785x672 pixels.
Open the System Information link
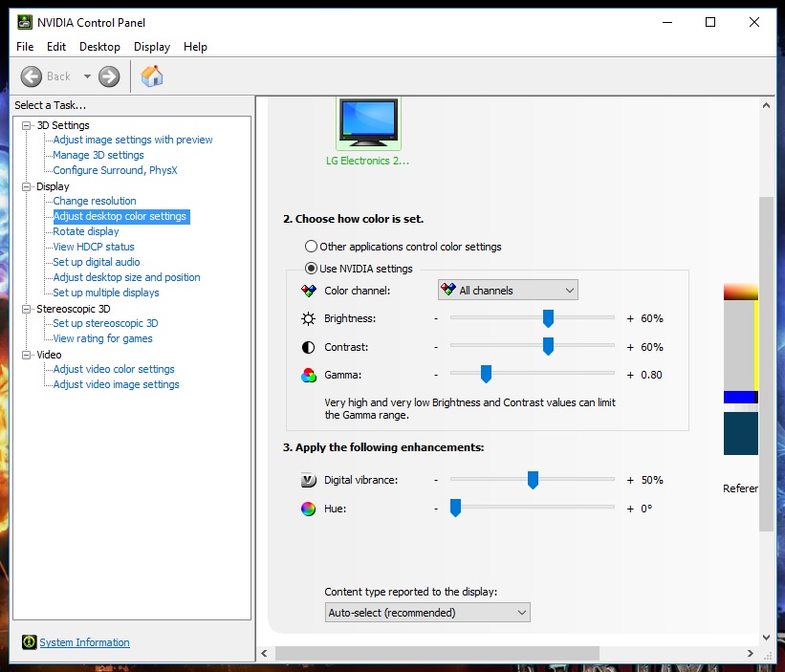84,642
